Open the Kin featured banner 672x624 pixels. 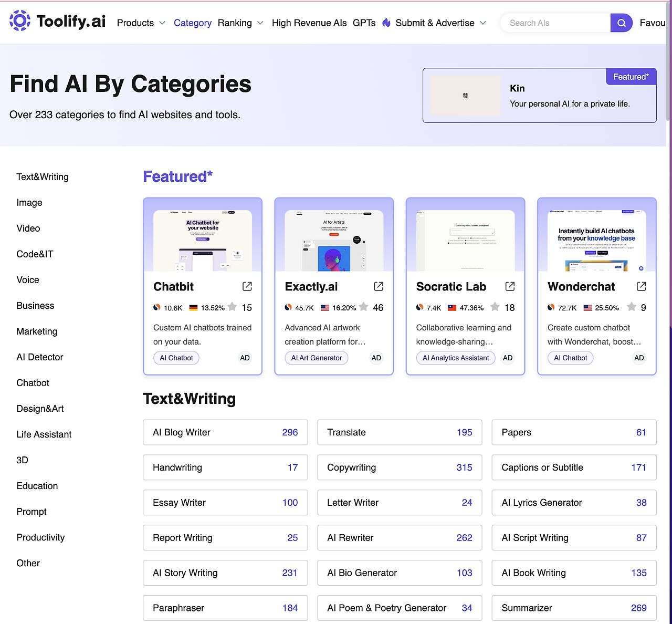[x=540, y=95]
